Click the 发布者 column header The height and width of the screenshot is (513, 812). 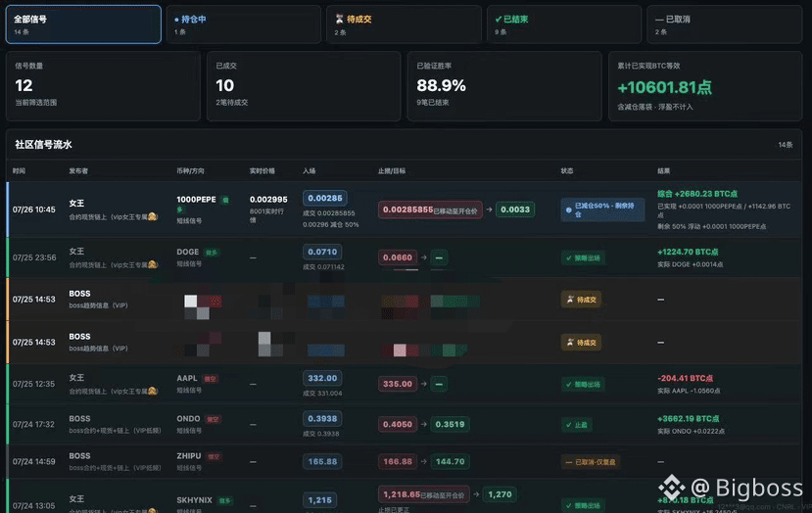[78, 170]
